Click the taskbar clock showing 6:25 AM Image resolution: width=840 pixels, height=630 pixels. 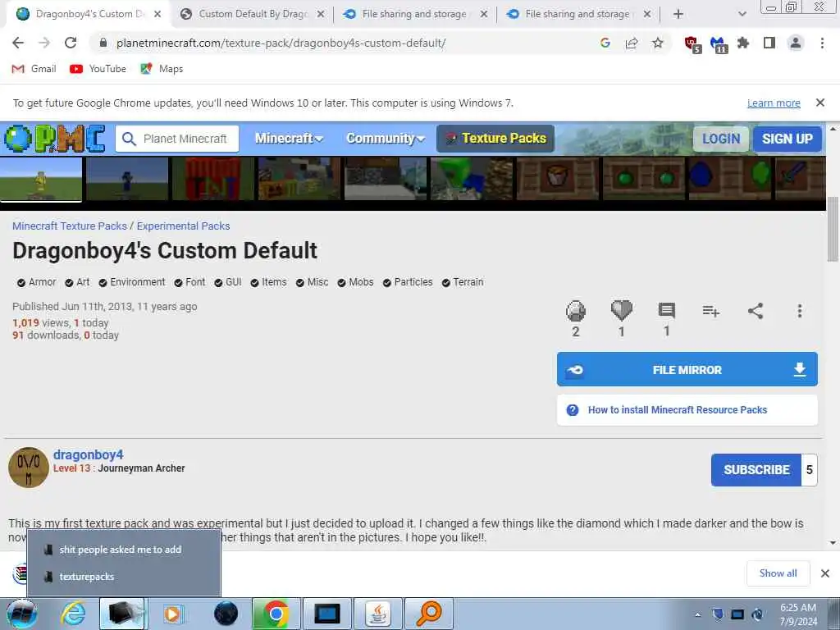click(x=798, y=614)
